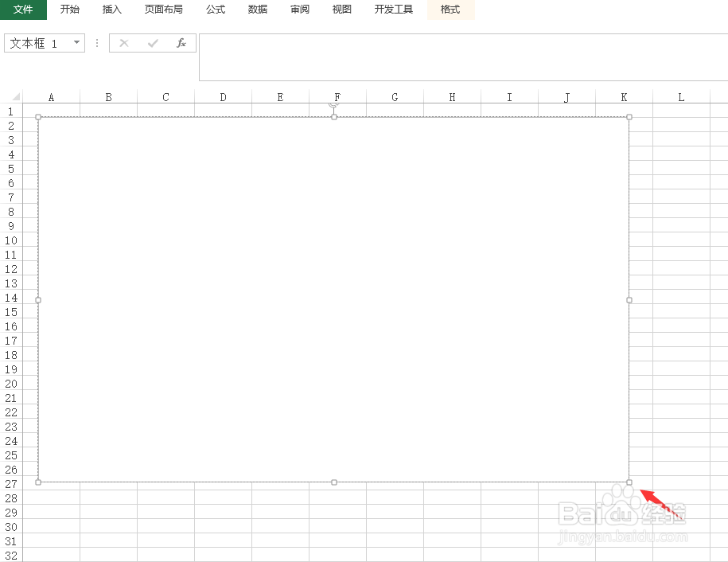Viewport: 728px width, 562px height.
Task: Select column C header
Action: [x=165, y=96]
